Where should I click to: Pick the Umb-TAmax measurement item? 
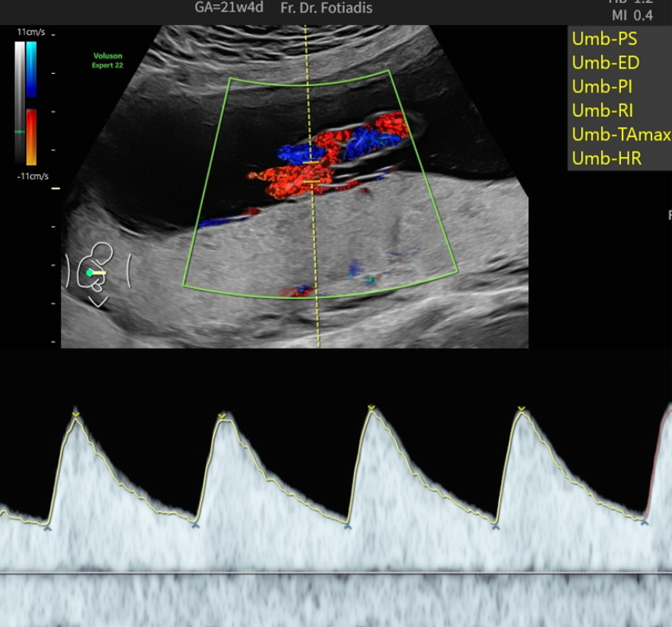point(620,135)
